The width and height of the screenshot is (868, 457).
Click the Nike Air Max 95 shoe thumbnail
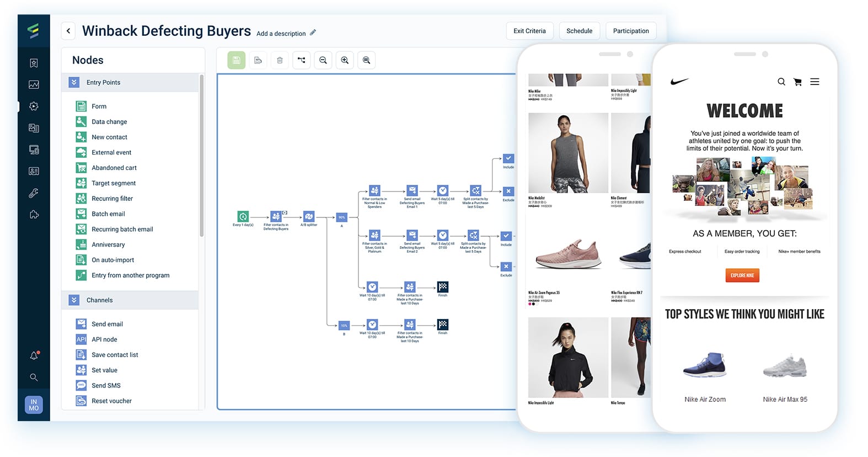(x=785, y=365)
